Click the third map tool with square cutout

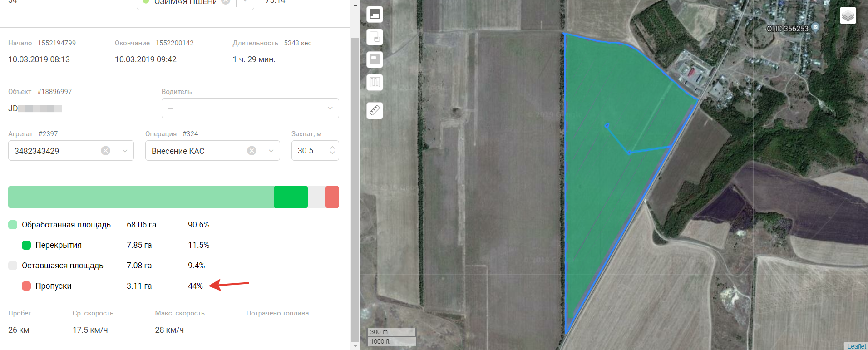pyautogui.click(x=375, y=59)
